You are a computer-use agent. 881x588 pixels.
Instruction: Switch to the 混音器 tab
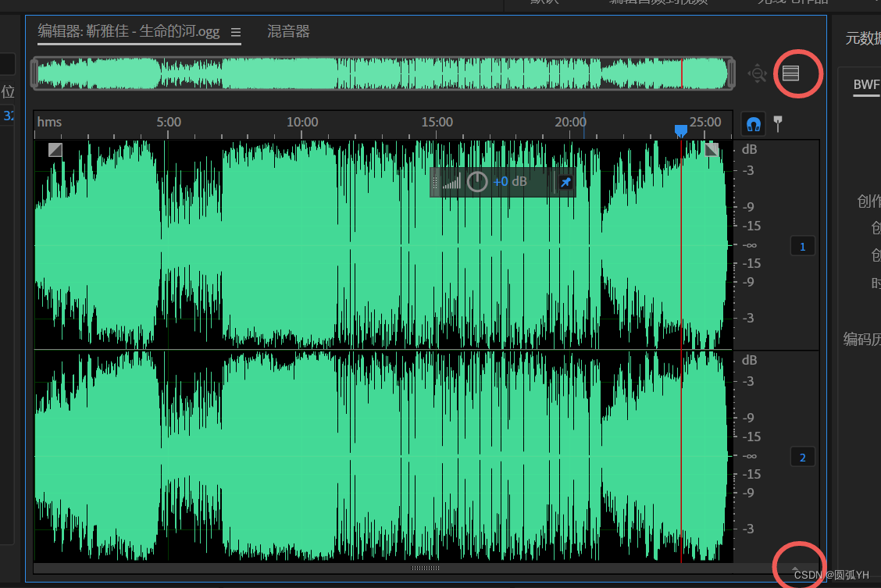click(x=287, y=32)
